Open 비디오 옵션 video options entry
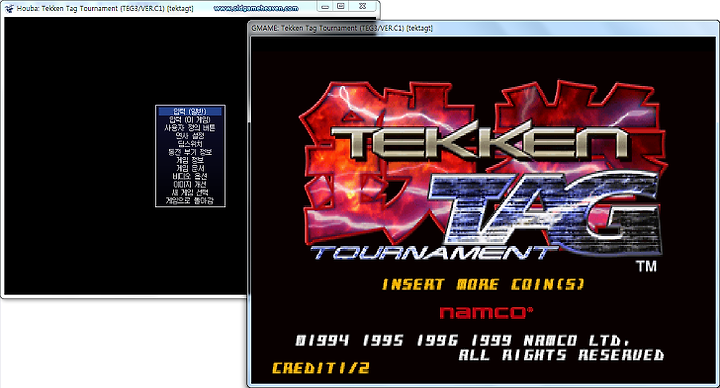The image size is (720, 388). click(x=190, y=176)
